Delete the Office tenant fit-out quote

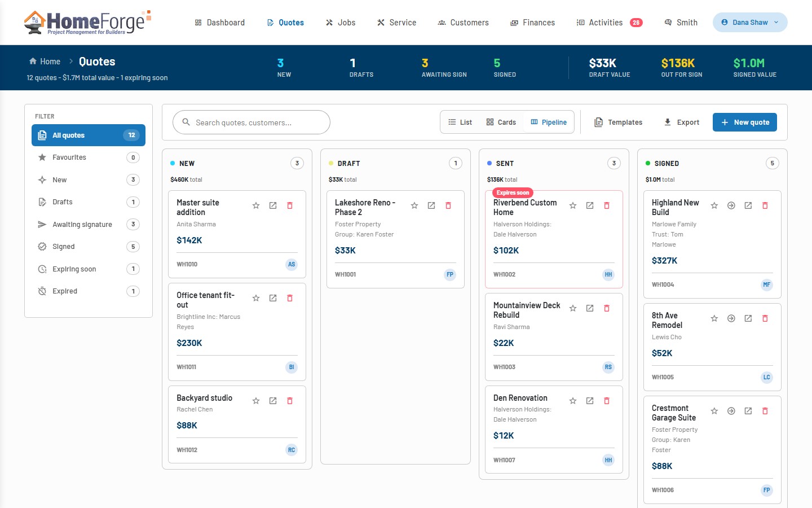point(290,298)
